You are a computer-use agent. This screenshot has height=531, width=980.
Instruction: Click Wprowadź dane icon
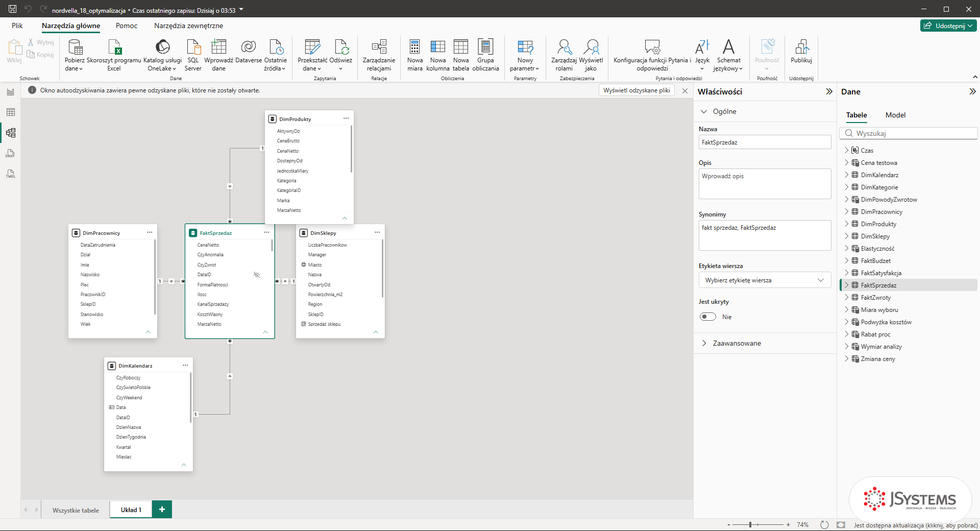coord(218,47)
